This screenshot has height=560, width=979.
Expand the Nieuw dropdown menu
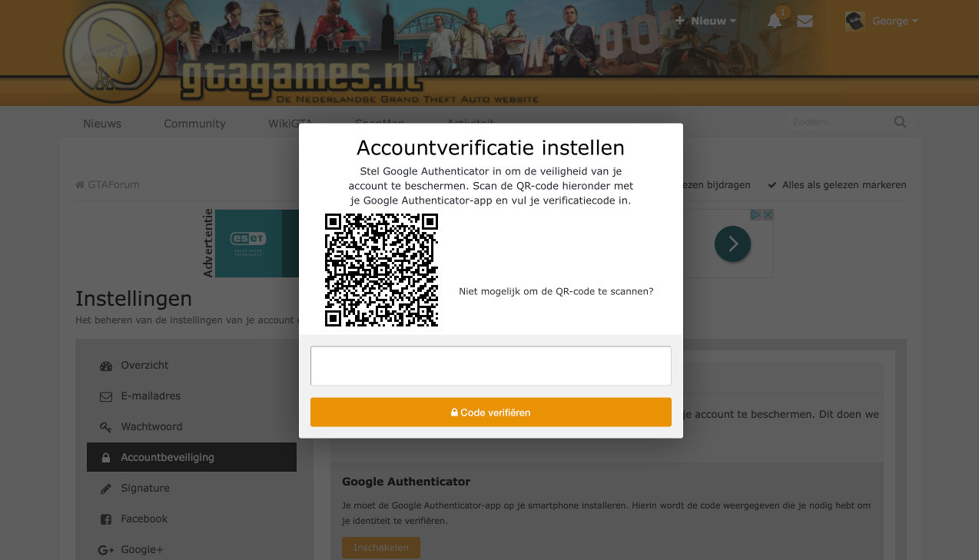pos(705,22)
